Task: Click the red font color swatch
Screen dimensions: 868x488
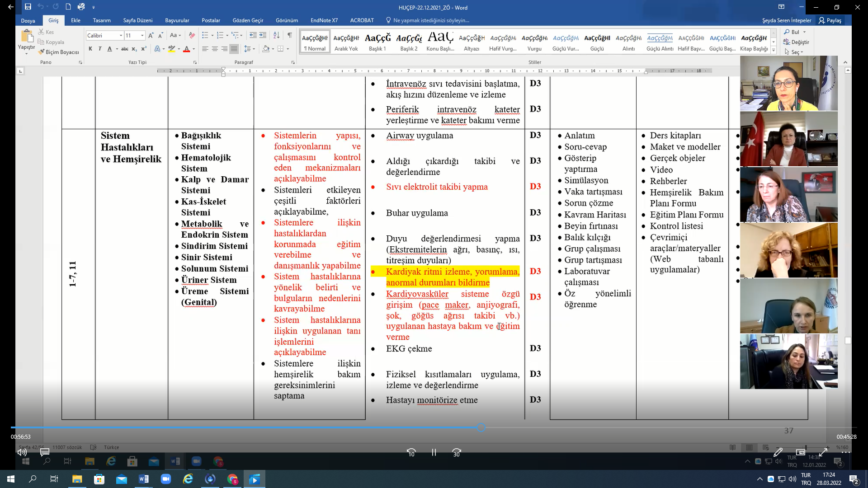Action: coord(186,49)
